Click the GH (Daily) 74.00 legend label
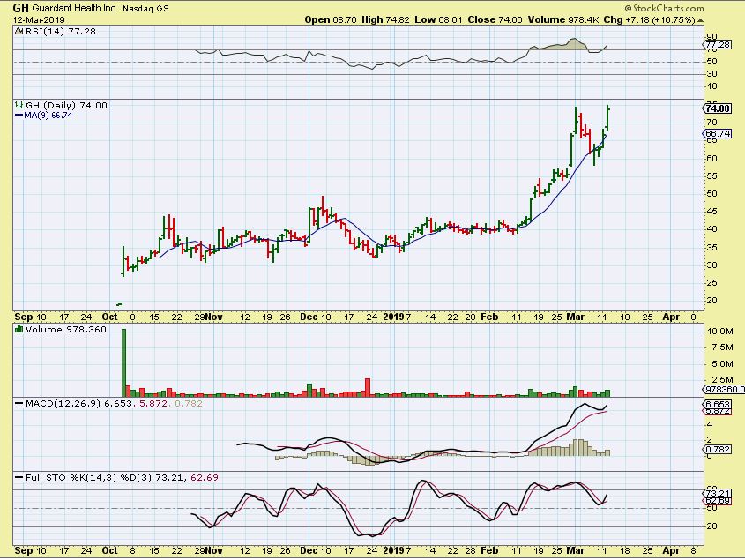The width and height of the screenshot is (745, 560). click(66, 106)
